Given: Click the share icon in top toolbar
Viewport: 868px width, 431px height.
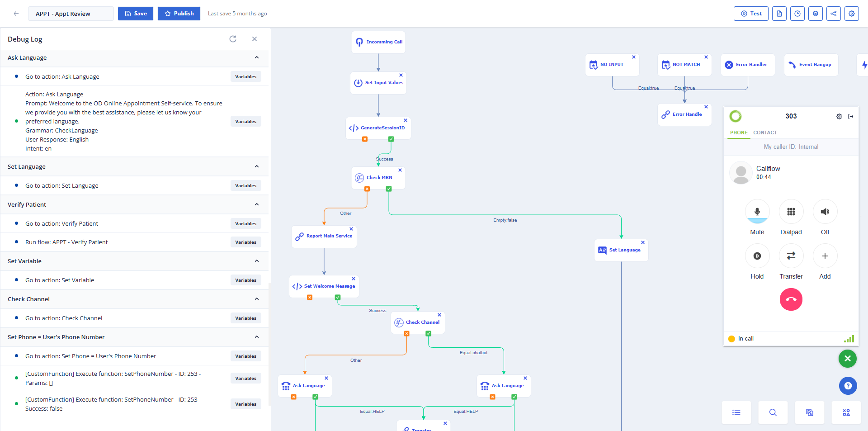Looking at the screenshot, I should click(x=833, y=14).
